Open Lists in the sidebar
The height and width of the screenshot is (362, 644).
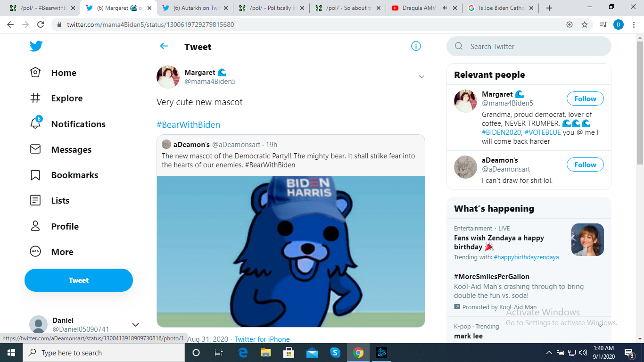point(50,200)
